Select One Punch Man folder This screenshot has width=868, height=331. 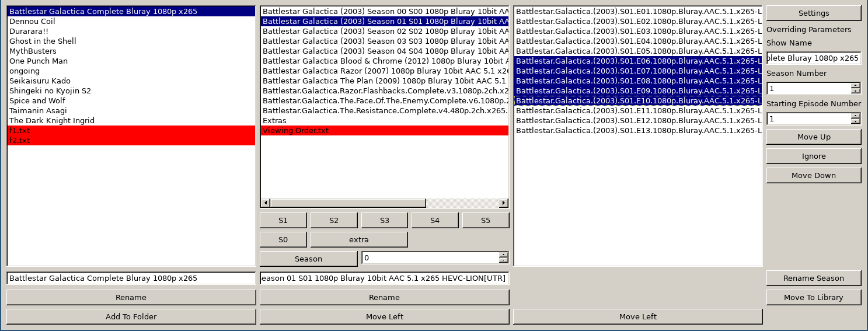pyautogui.click(x=131, y=61)
